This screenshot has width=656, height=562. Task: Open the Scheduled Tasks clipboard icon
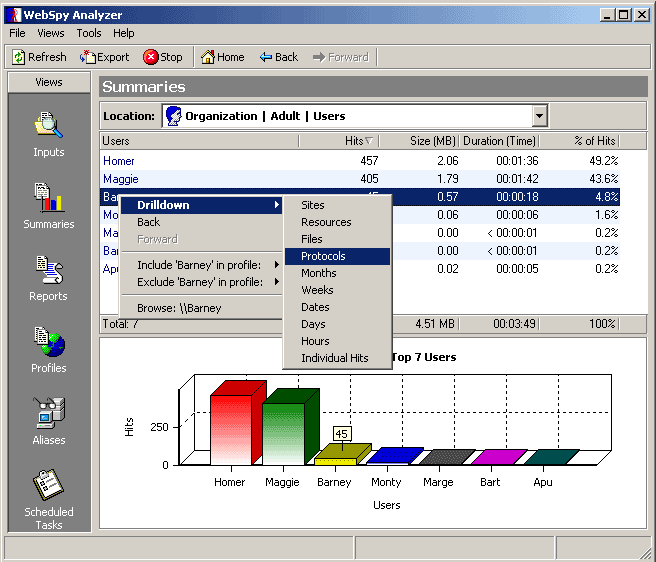[48, 485]
